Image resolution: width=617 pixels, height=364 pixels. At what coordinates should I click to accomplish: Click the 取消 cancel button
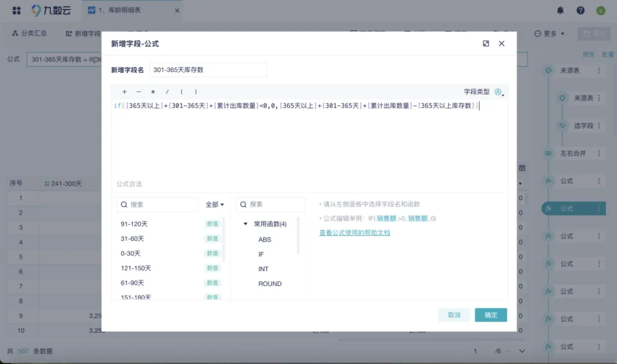click(454, 315)
